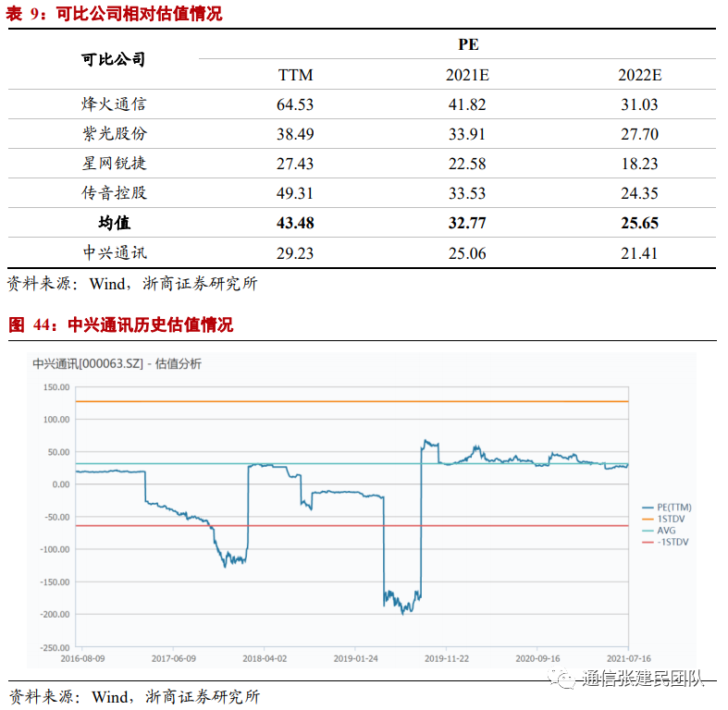
Task: Click the 150.00 y-axis label
Action: point(56,387)
